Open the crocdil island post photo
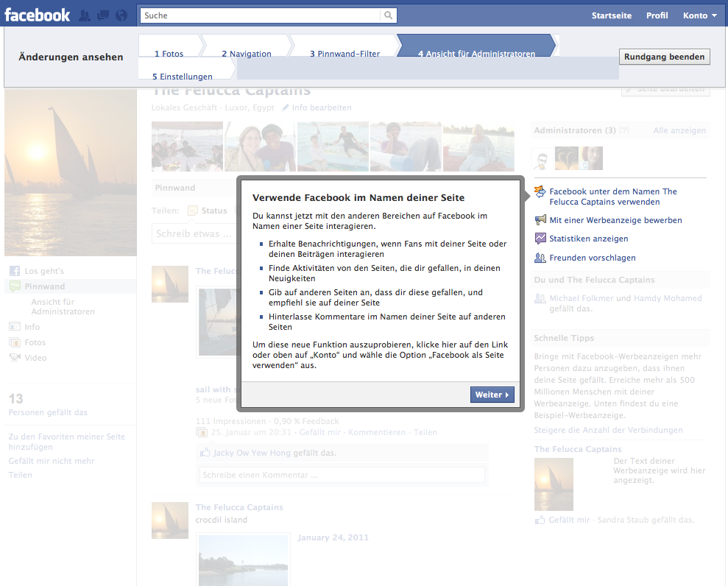 (244, 560)
